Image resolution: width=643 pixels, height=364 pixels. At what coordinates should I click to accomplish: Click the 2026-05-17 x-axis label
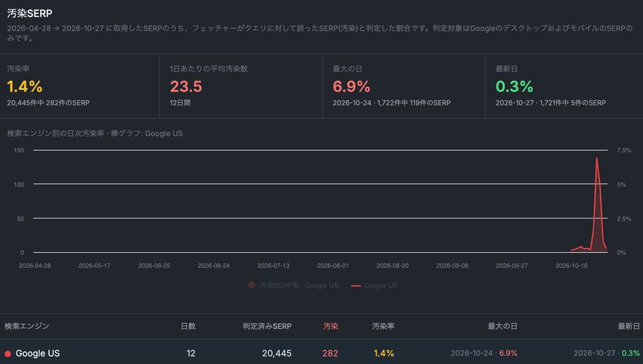pyautogui.click(x=94, y=265)
